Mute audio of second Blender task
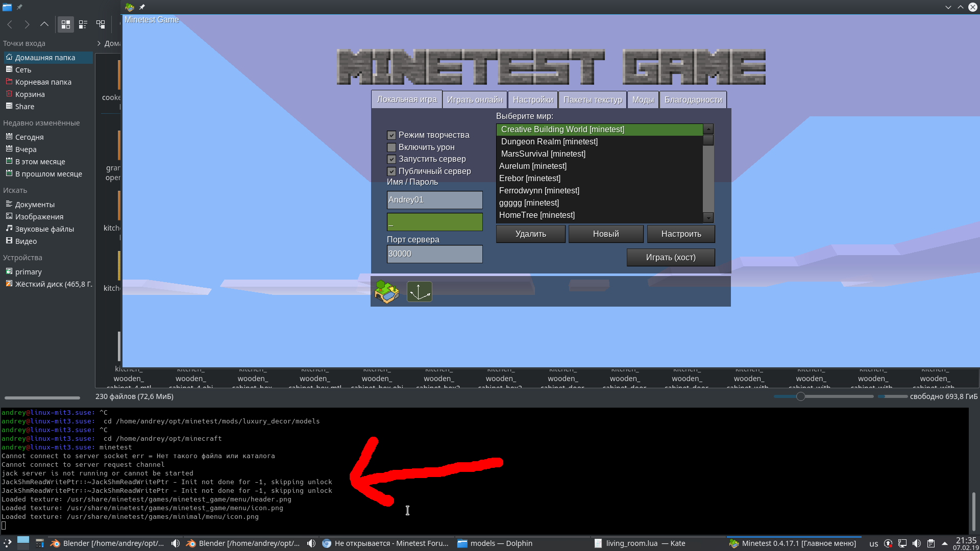Screen dimensions: 980x551 click(311, 543)
